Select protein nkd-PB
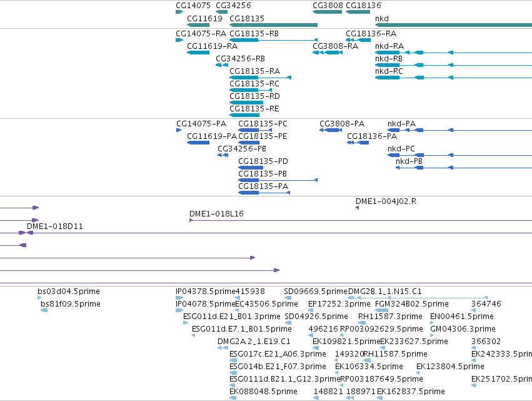 [x=464, y=168]
